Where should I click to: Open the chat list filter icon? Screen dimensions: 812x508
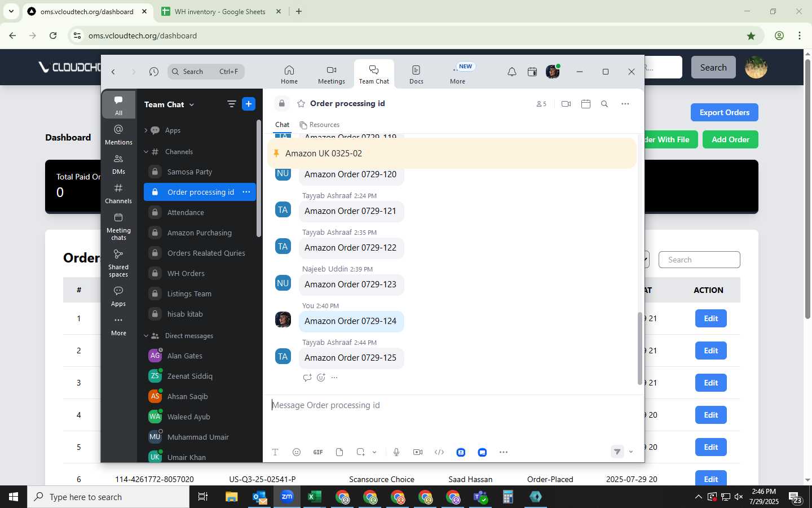pos(231,104)
